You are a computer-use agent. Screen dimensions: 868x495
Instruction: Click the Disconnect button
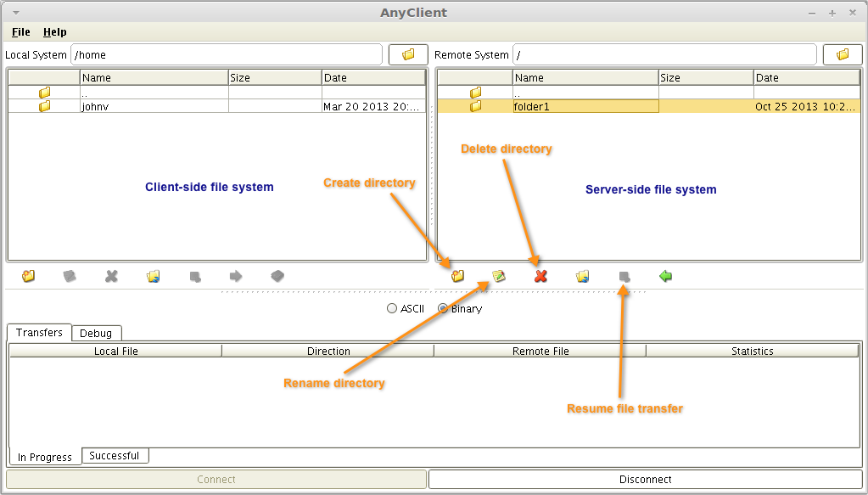[647, 479]
